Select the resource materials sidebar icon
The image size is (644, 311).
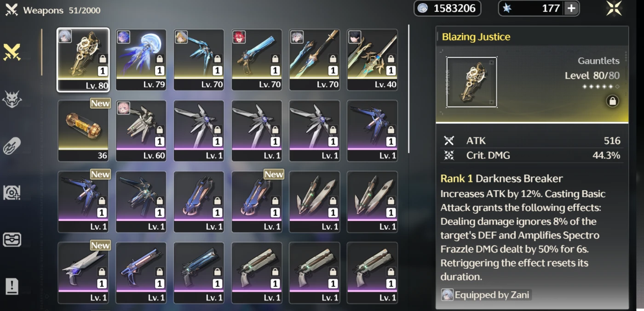[x=12, y=193]
